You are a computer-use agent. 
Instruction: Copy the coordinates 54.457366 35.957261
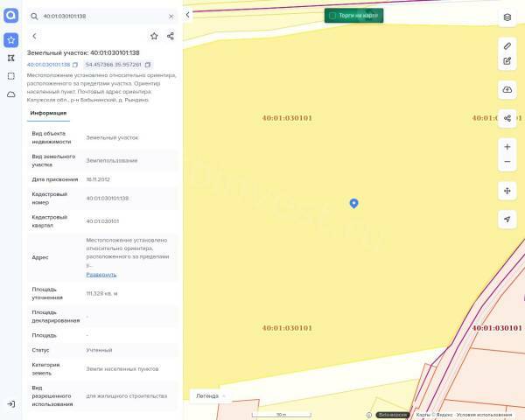148,65
